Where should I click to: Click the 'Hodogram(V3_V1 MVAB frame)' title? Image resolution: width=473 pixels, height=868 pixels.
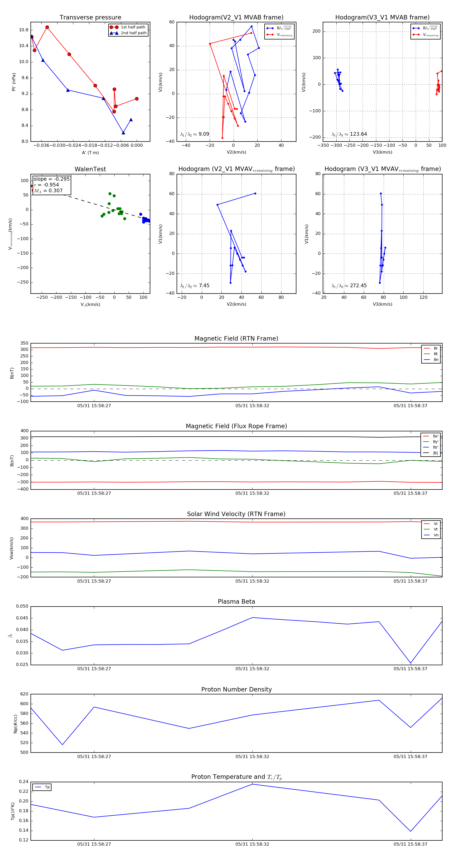click(382, 18)
